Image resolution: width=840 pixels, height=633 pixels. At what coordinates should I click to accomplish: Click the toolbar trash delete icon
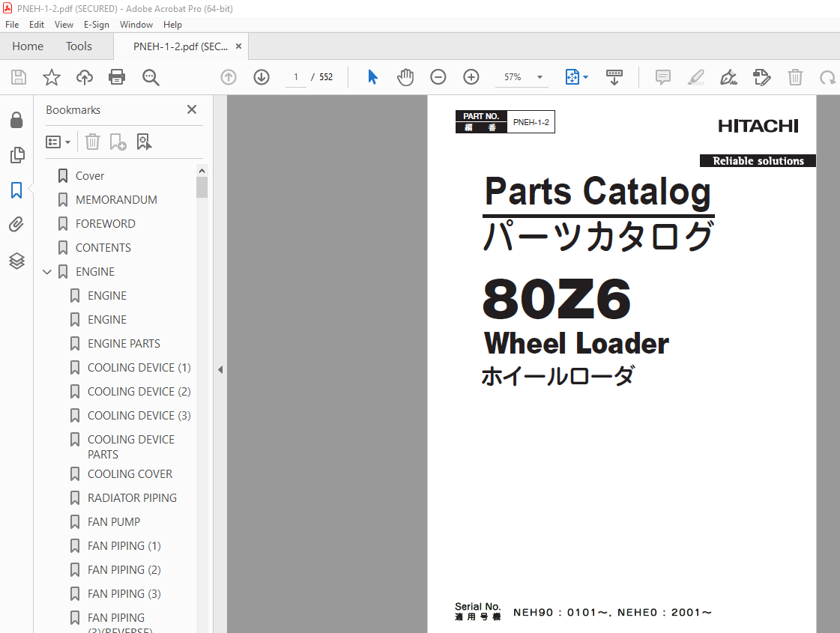795,77
